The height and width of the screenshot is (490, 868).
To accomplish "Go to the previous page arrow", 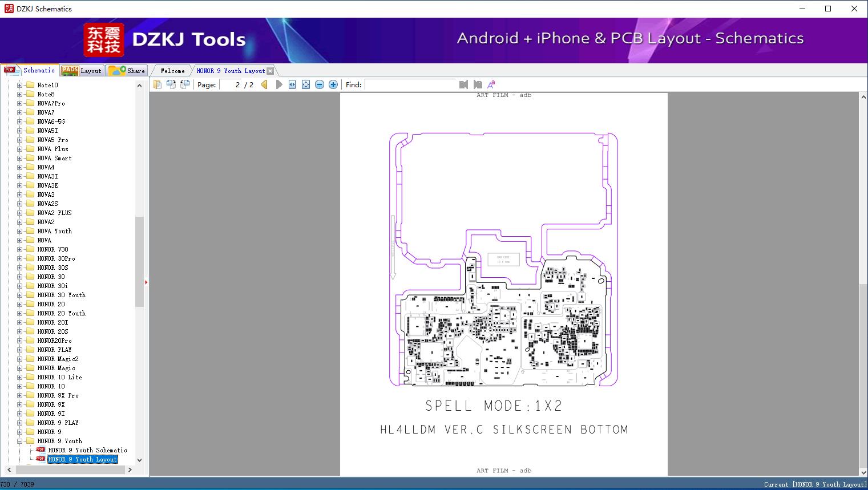I will 264,84.
